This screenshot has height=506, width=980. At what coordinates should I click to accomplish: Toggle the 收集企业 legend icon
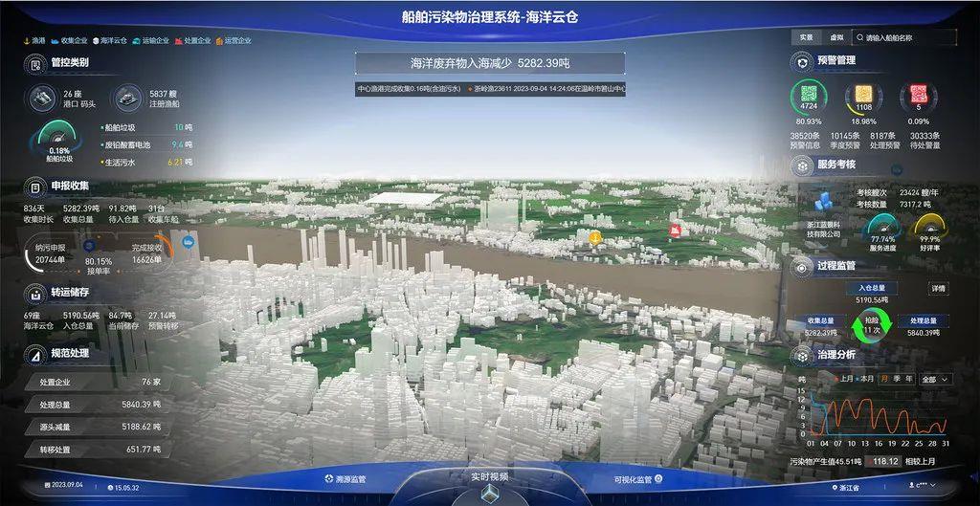pos(55,40)
